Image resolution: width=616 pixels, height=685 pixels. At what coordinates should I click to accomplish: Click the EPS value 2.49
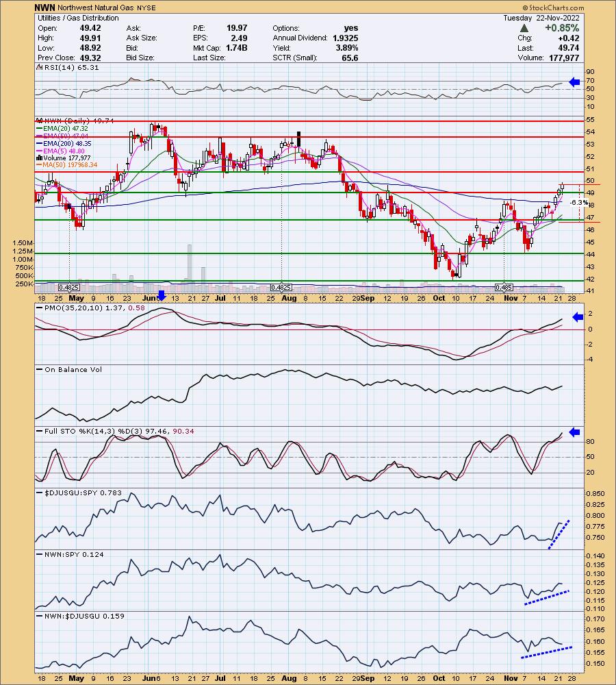point(240,38)
